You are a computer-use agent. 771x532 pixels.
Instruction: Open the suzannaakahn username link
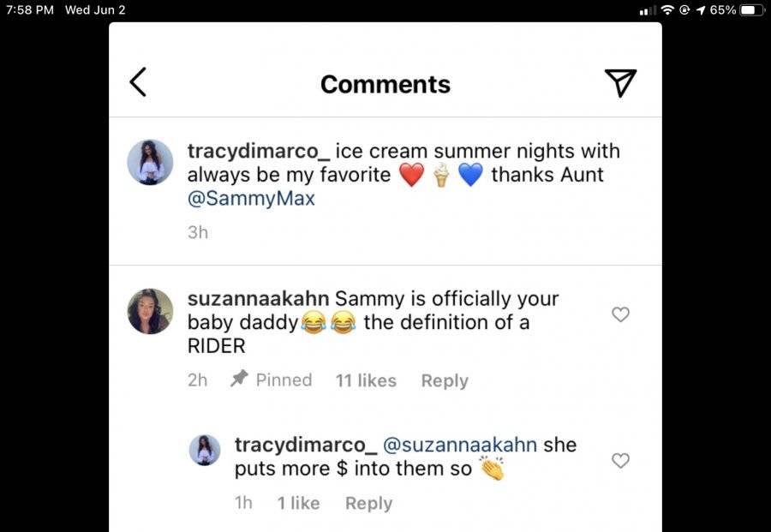(258, 298)
